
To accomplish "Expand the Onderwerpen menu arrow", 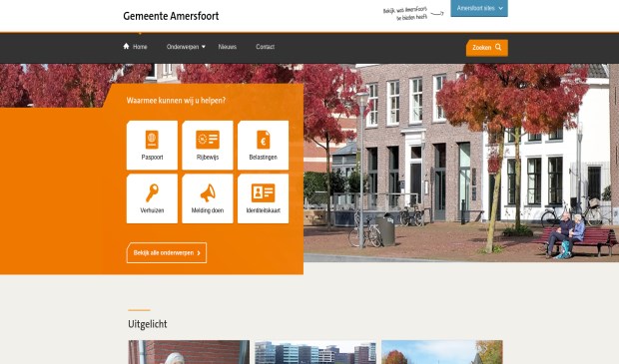I will tap(204, 47).
